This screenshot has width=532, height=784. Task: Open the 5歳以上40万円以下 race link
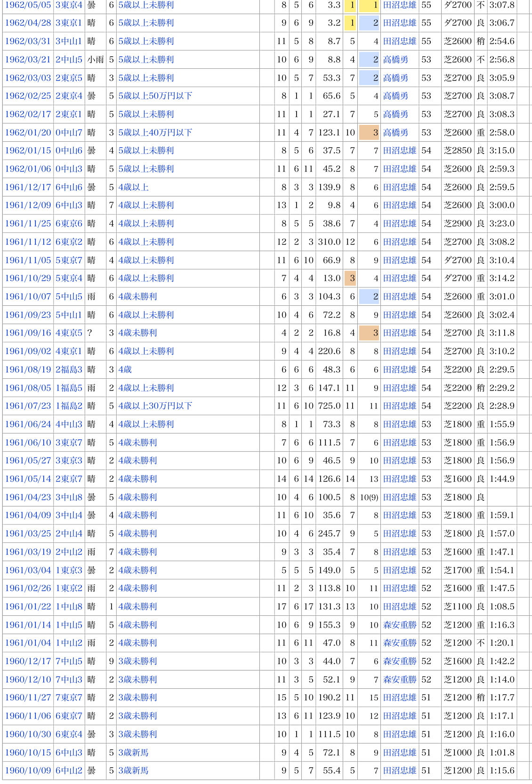155,132
